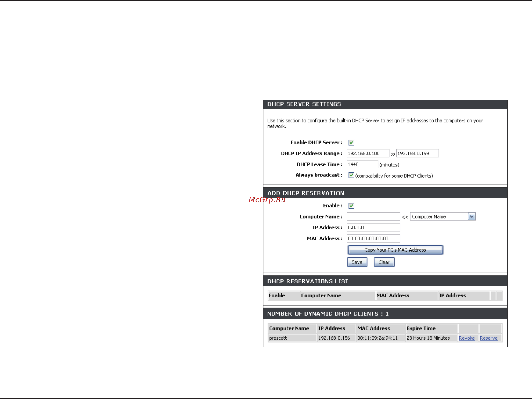532x399 pixels.
Task: Click the DHCP Lease Time field
Action: click(x=362, y=164)
